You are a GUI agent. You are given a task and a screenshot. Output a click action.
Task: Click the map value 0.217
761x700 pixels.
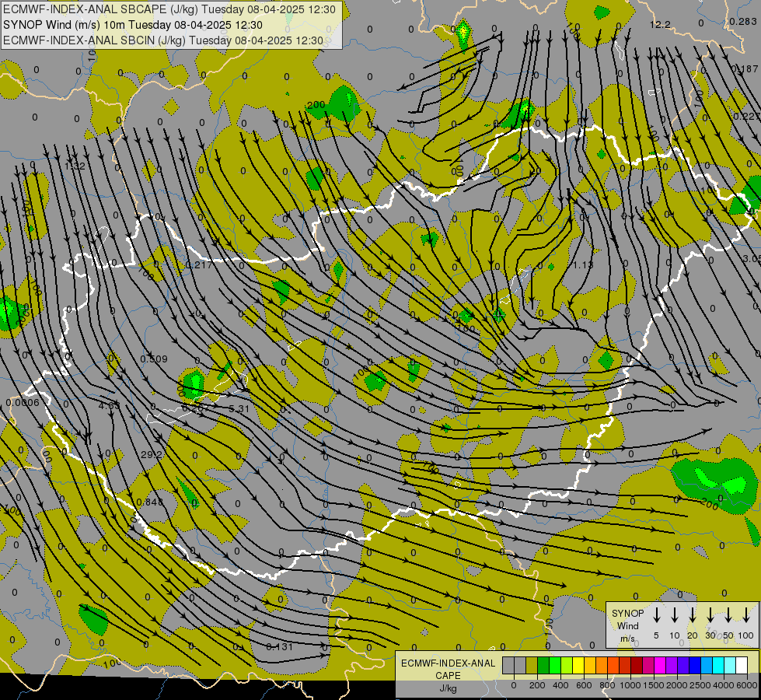tap(199, 264)
